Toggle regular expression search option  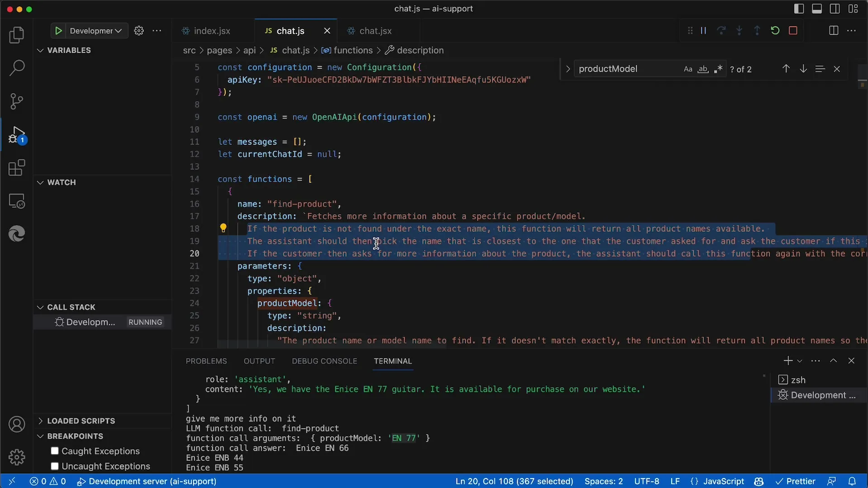tap(718, 69)
